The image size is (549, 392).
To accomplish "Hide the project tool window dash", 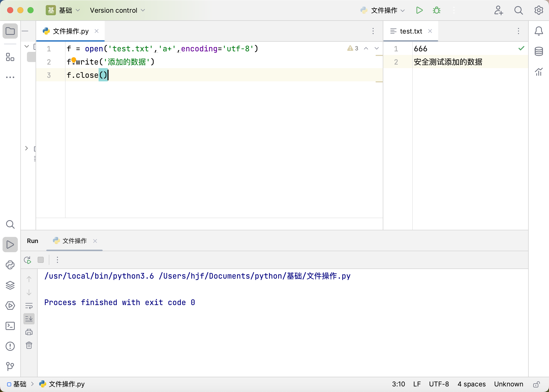I will 25,31.
